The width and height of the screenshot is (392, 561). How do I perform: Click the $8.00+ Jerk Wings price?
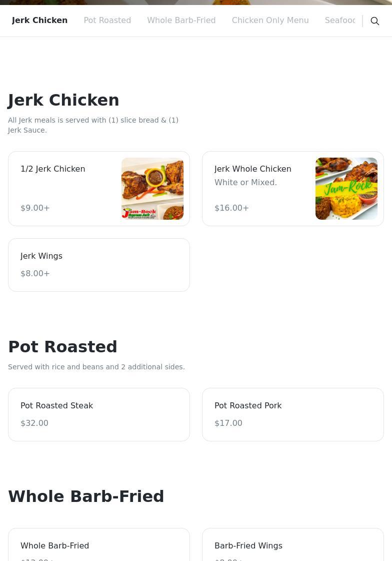35,274
